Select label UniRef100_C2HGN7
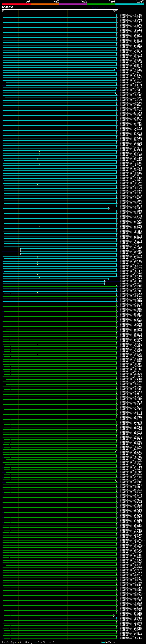Image resolution: width=146 pixels, height=644 pixels. point(131,299)
